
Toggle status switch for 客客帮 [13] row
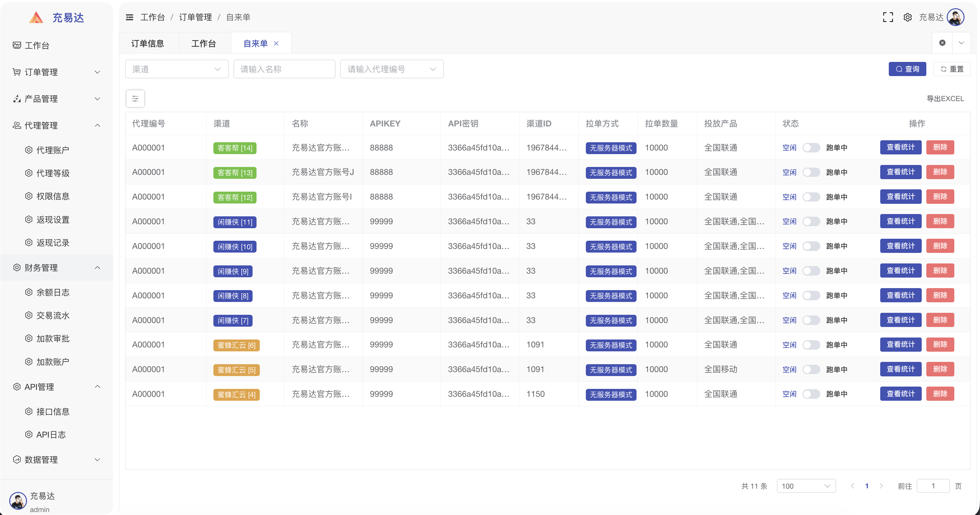pos(811,172)
